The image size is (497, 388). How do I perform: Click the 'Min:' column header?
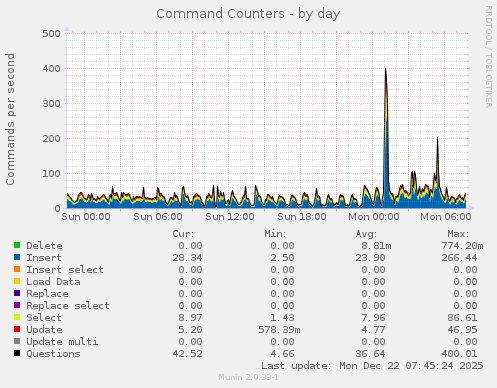click(275, 234)
